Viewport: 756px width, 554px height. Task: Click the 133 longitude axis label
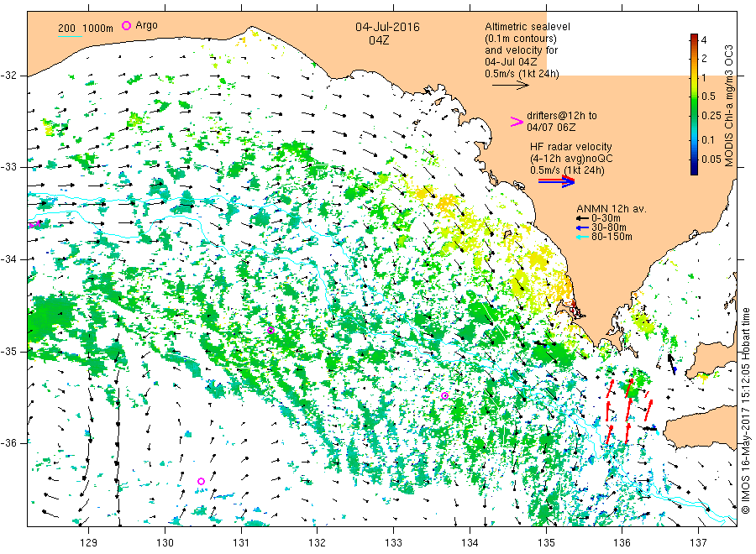(394, 541)
